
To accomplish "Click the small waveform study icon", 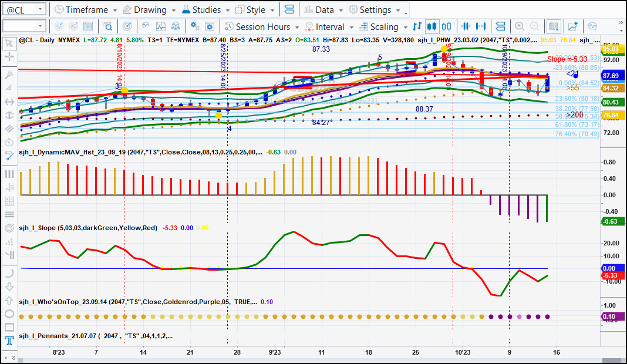I will (146, 26).
